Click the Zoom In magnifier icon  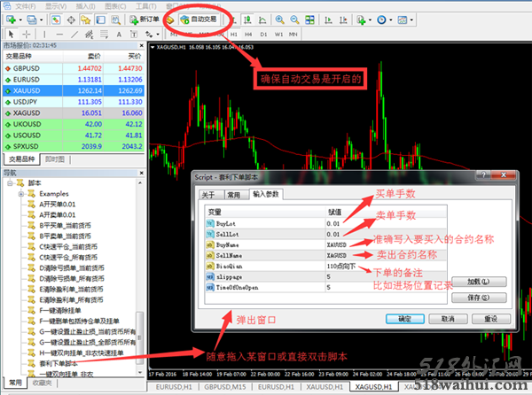tap(279, 19)
